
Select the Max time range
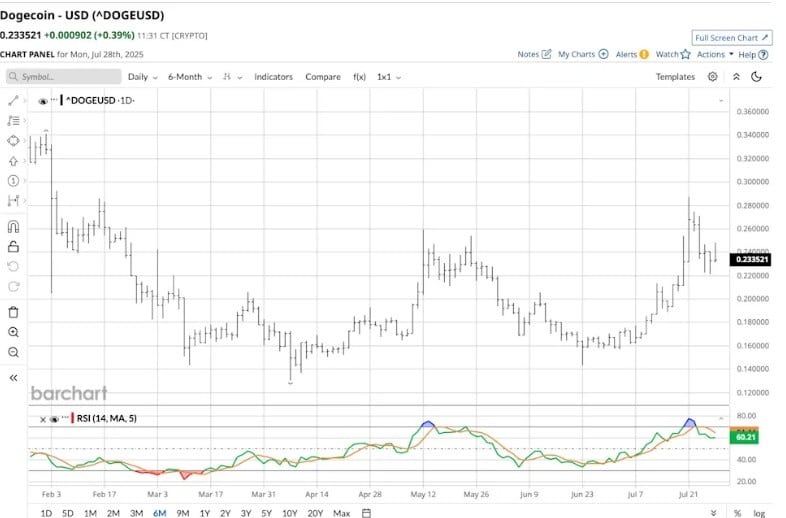pyautogui.click(x=341, y=513)
